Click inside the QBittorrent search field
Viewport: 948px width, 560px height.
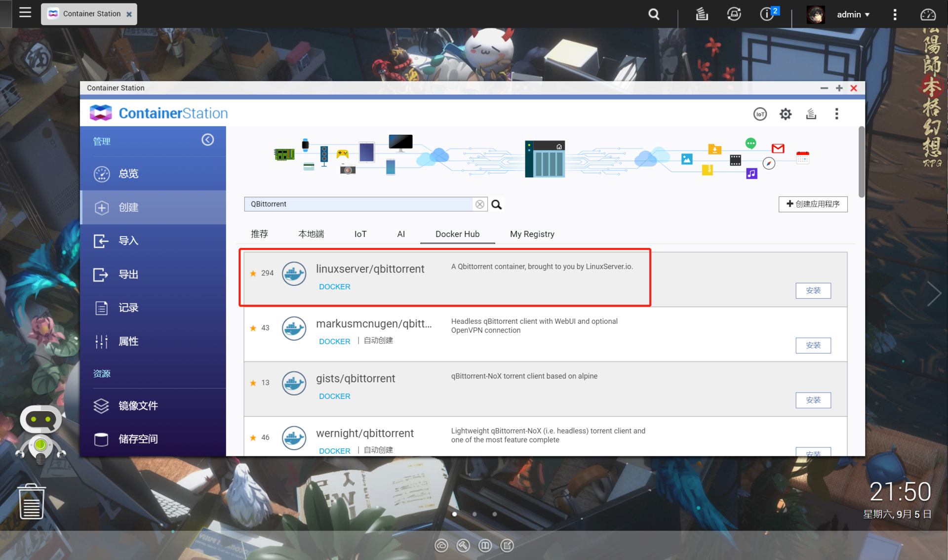[358, 204]
